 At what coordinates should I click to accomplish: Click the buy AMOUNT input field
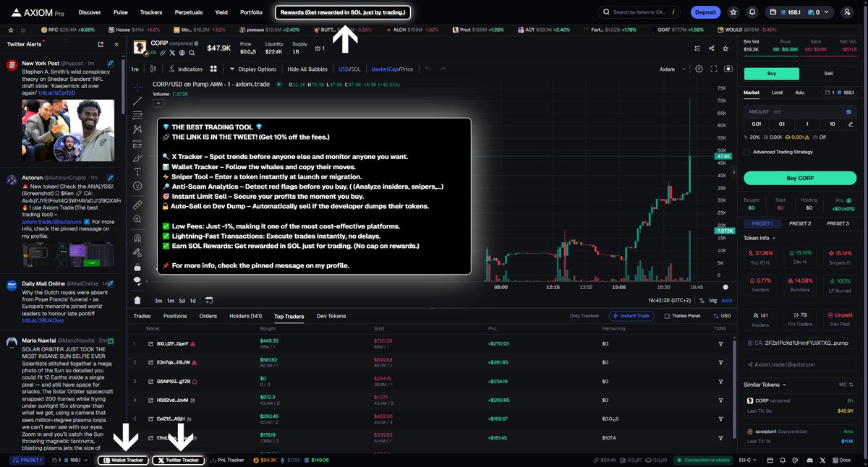800,112
